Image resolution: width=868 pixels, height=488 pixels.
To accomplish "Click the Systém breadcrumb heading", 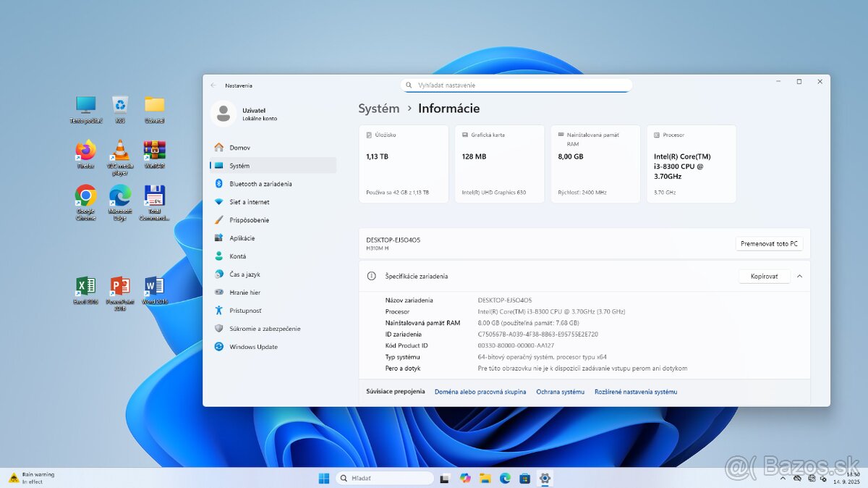I will coord(378,109).
